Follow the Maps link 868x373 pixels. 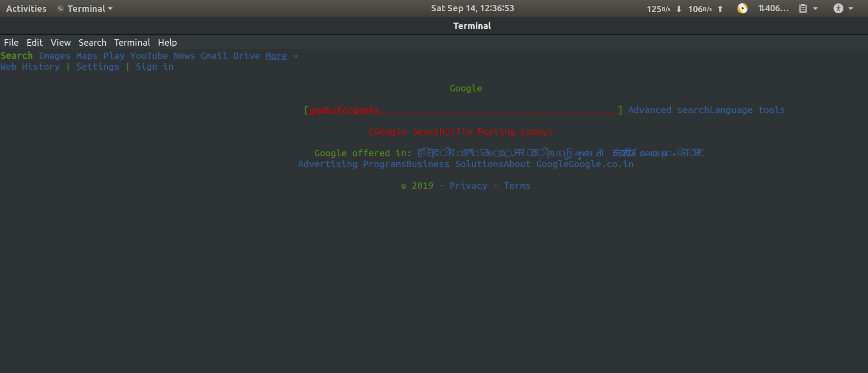[87, 56]
